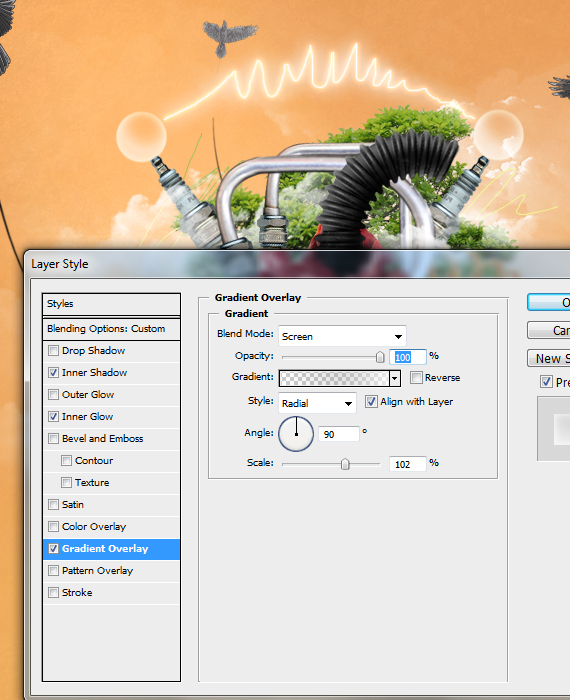Image resolution: width=570 pixels, height=700 pixels.
Task: Toggle the Preview checkbox
Action: click(x=546, y=382)
